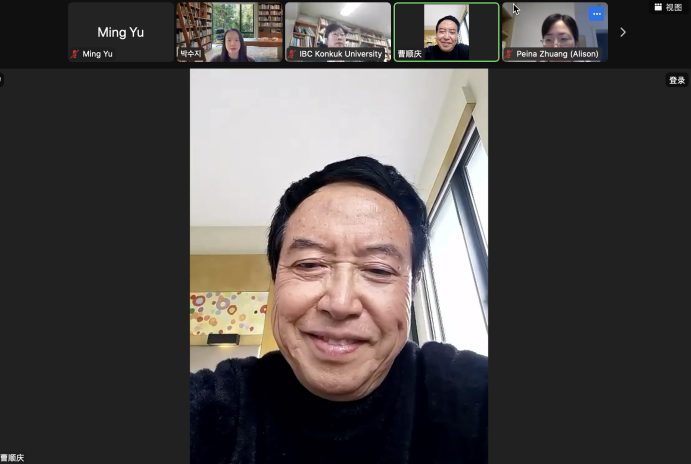Click the large Ming Yu name text
The image size is (691, 464).
pyautogui.click(x=120, y=32)
